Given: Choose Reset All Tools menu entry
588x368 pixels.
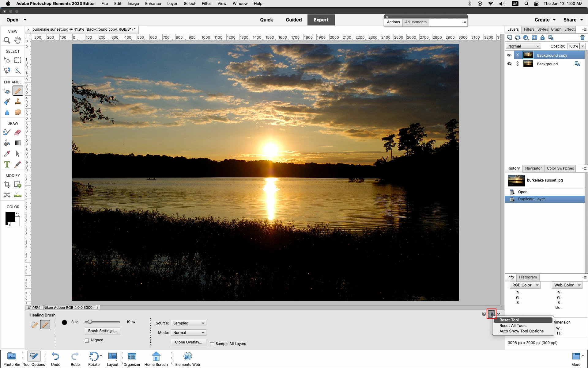Looking at the screenshot, I should tap(513, 326).
